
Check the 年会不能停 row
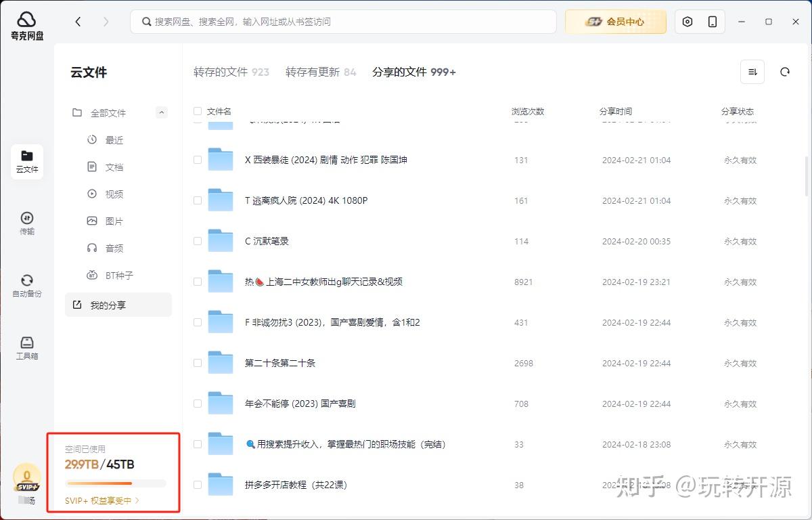click(198, 404)
